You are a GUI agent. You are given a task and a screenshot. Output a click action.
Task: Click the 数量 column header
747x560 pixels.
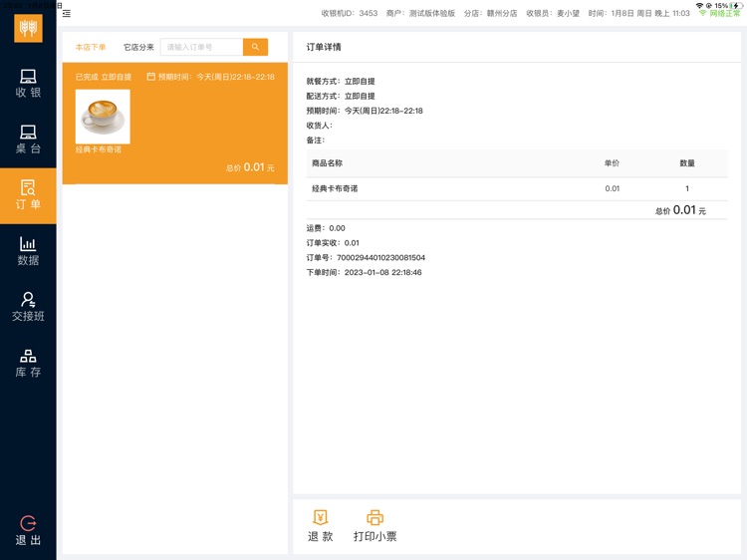click(687, 163)
